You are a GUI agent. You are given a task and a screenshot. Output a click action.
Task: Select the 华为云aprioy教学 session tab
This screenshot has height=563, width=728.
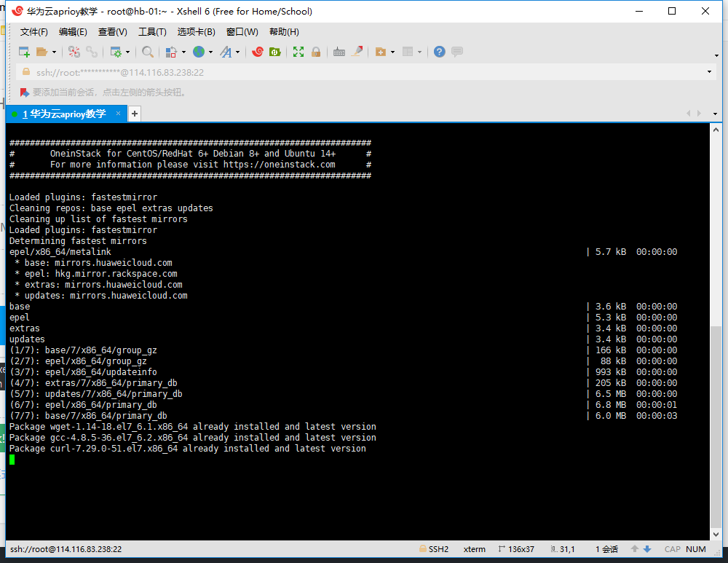(x=64, y=114)
